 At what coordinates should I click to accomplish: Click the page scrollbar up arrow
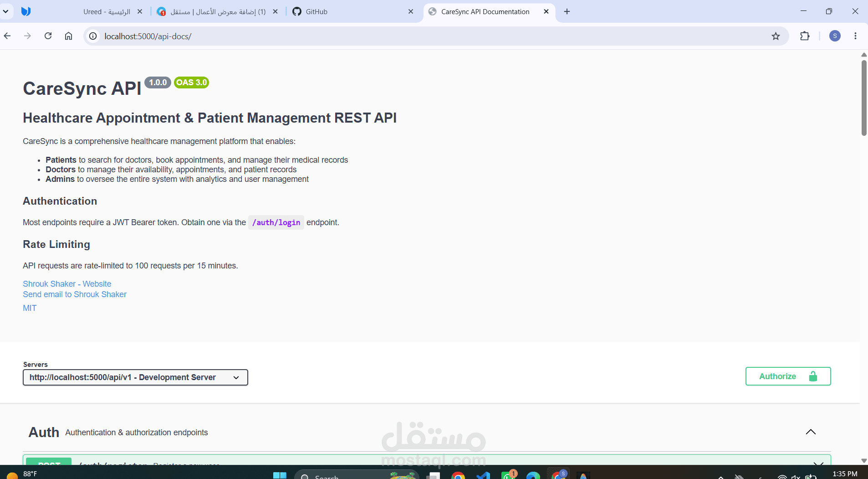(x=864, y=55)
